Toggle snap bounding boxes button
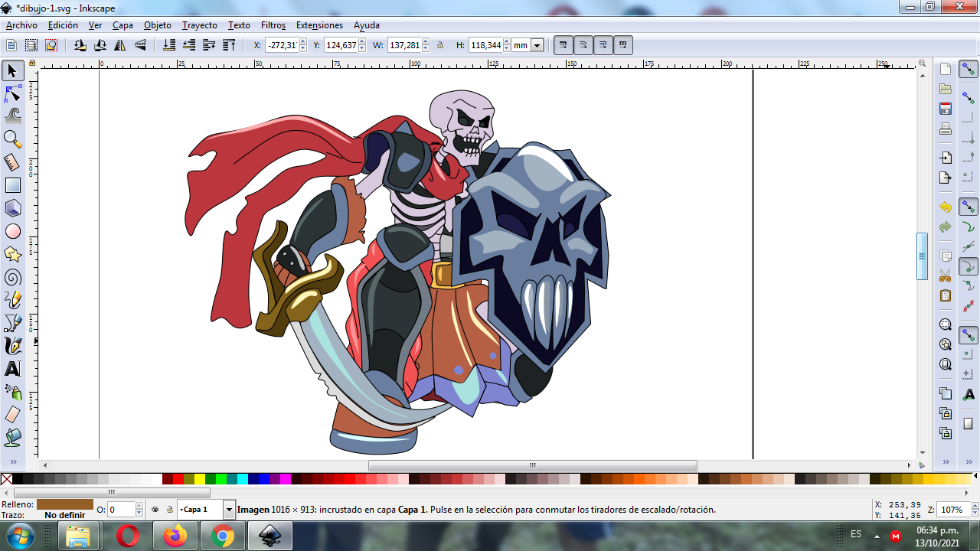Image resolution: width=980 pixels, height=551 pixels. coord(968,98)
